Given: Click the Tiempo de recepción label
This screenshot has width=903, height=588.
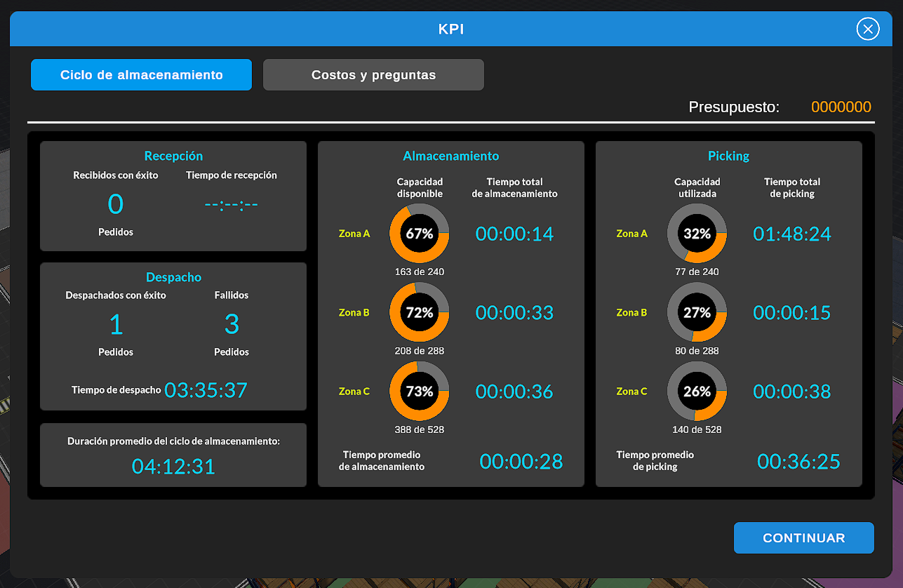Looking at the screenshot, I should point(232,175).
